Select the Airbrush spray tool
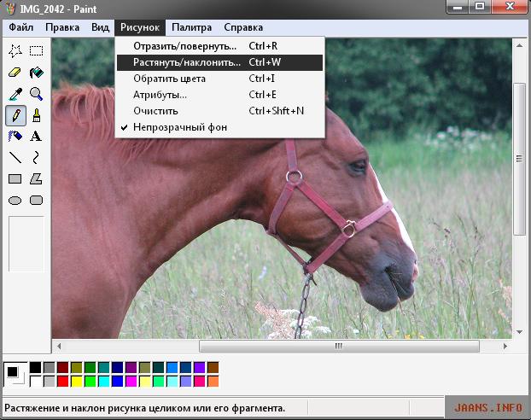Viewport: 531px width, 420px height. tap(15, 136)
